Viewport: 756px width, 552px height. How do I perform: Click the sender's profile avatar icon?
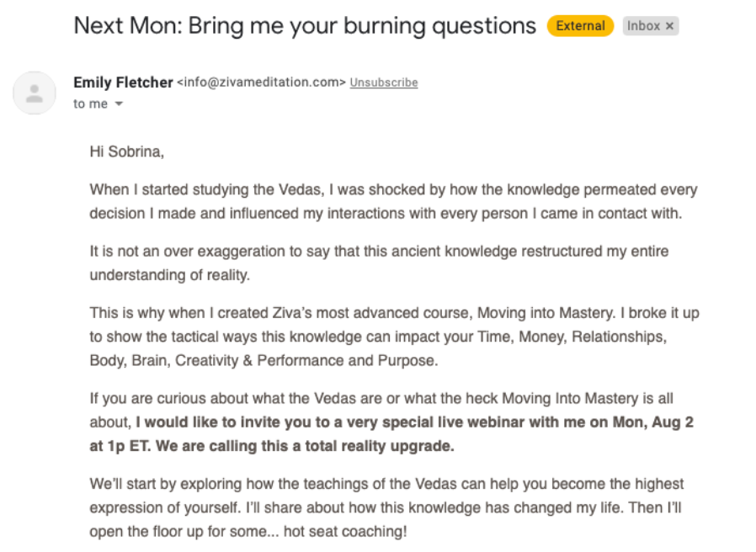point(35,93)
